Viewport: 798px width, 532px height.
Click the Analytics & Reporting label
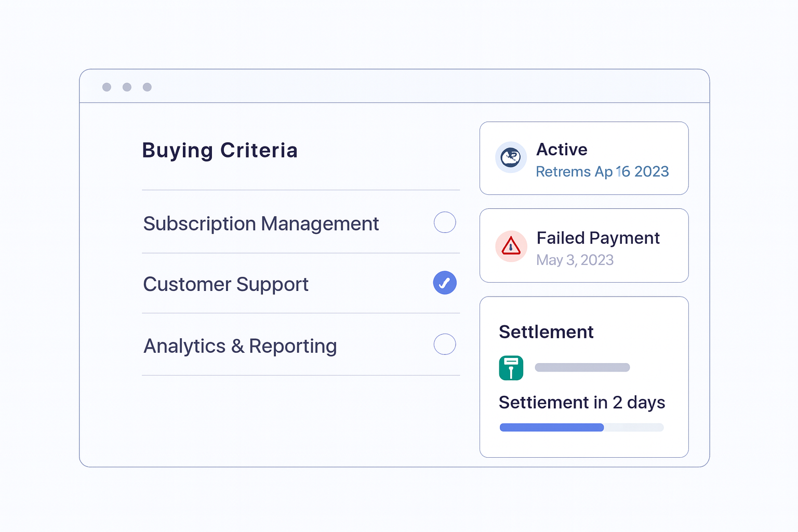tap(240, 346)
